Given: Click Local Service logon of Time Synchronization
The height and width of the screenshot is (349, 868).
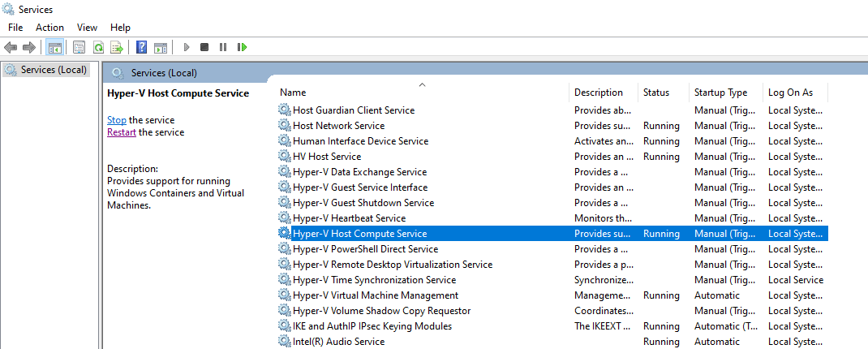Looking at the screenshot, I should pyautogui.click(x=796, y=280).
